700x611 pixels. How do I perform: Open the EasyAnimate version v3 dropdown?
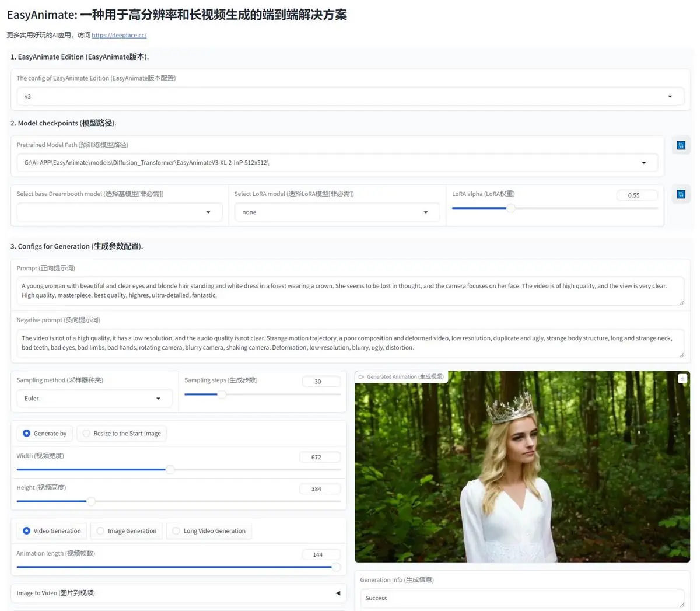pos(350,96)
